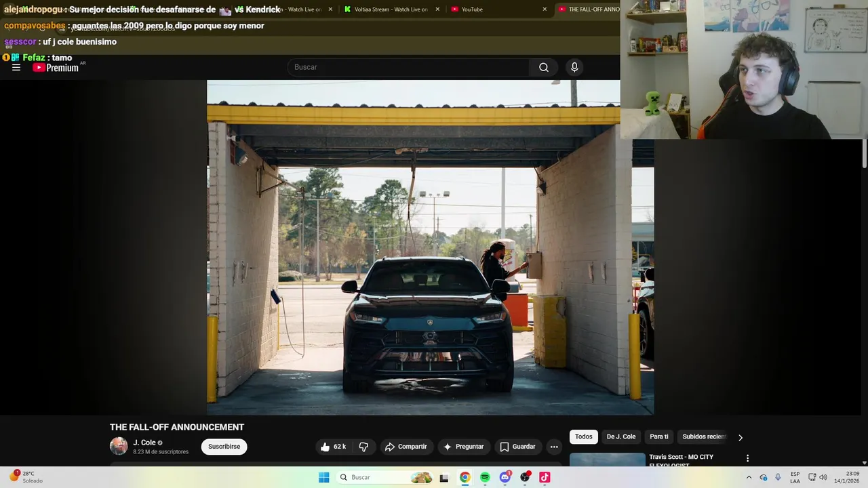Click the YouTube search magnifier button

544,67
